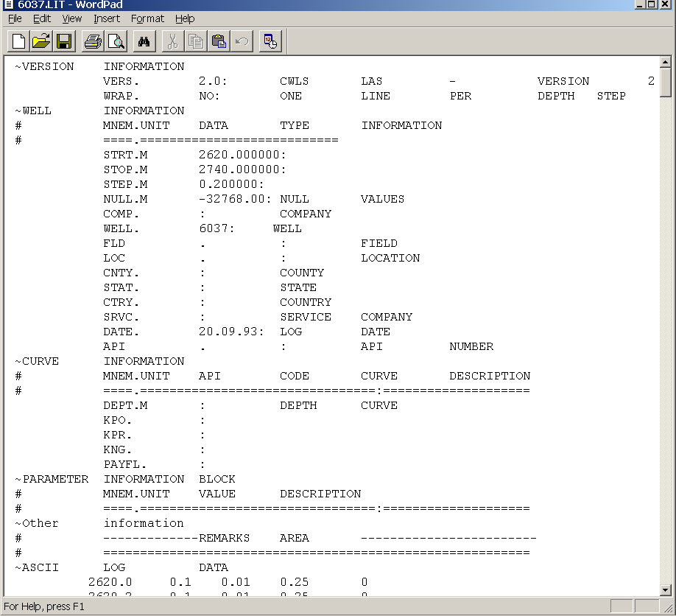676x616 pixels.
Task: Click the ~CURVE section header
Action: tap(37, 361)
